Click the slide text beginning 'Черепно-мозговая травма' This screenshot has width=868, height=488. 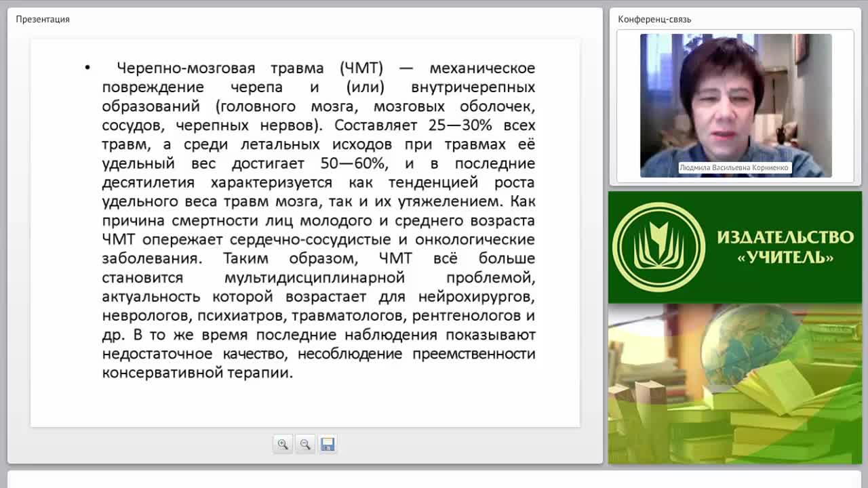319,220
